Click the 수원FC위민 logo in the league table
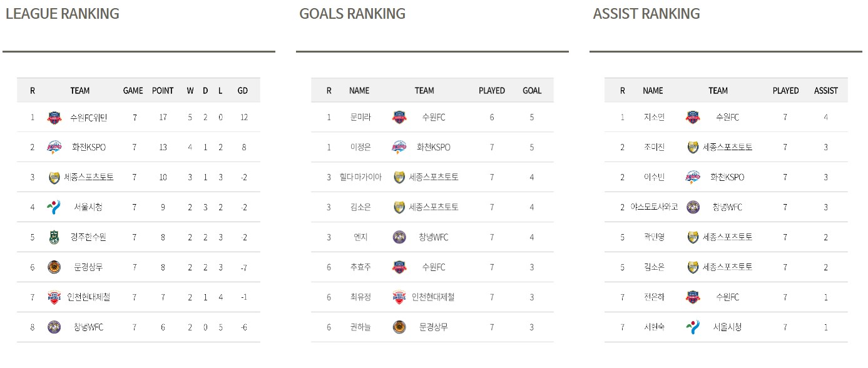This screenshot has height=368, width=868. pyautogui.click(x=54, y=117)
